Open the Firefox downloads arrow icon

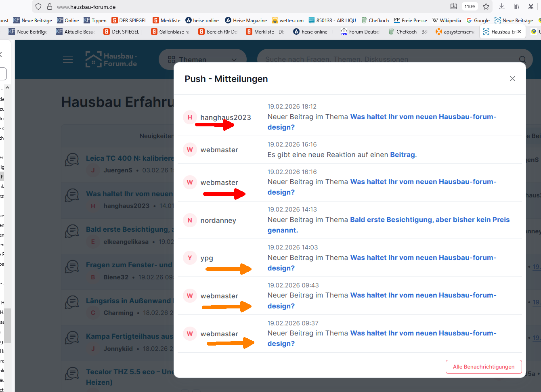501,6
